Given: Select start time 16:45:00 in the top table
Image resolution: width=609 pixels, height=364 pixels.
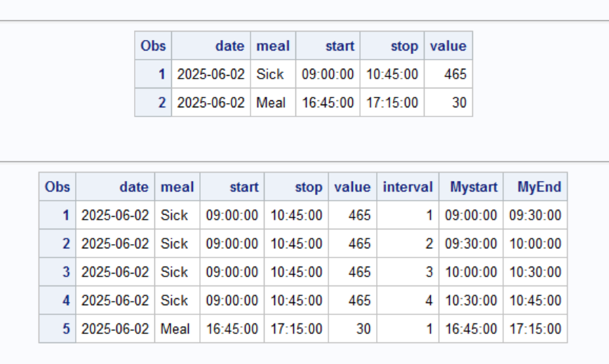Looking at the screenshot, I should [x=328, y=102].
